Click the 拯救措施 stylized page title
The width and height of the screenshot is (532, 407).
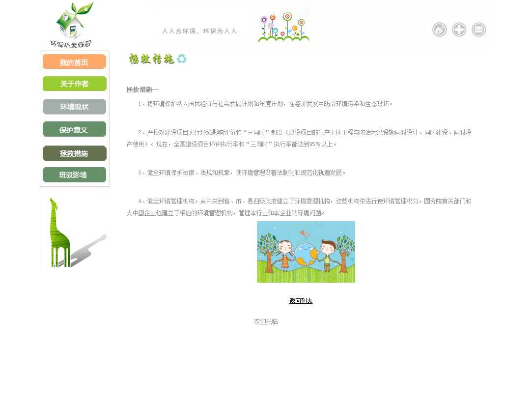[x=151, y=59]
